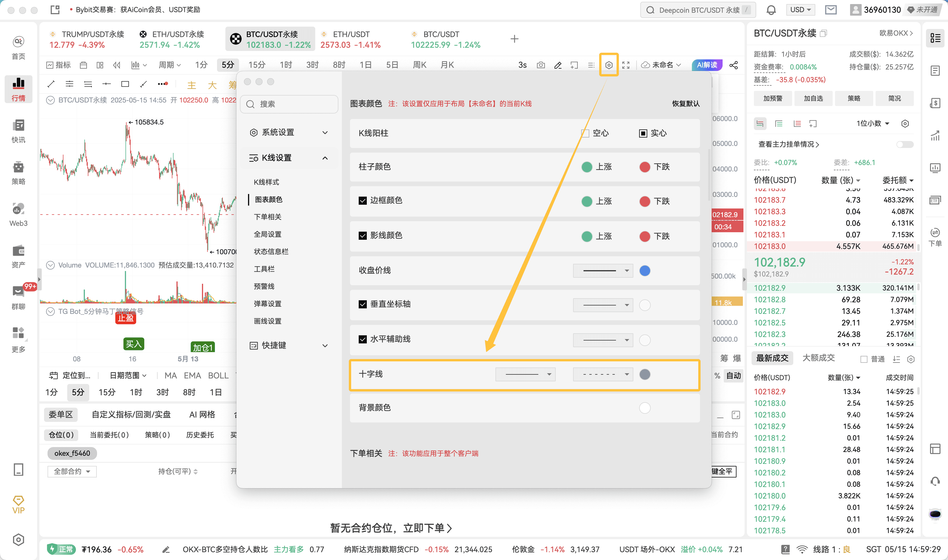
Task: Click Deepcoin BTC/USDT search box
Action: pos(698,10)
